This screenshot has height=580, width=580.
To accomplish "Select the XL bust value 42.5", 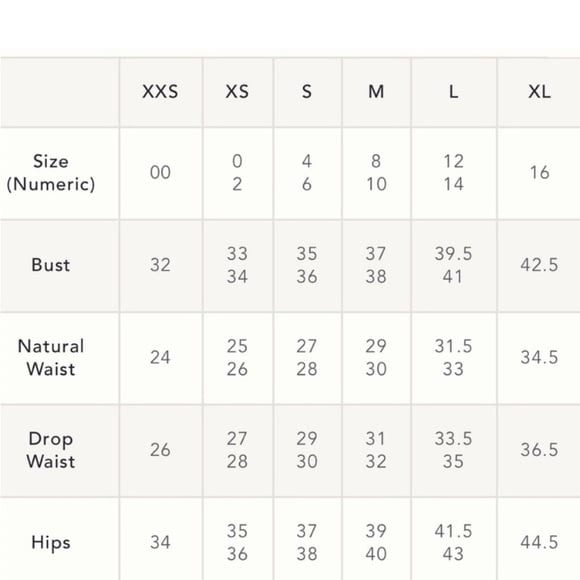I will [539, 265].
